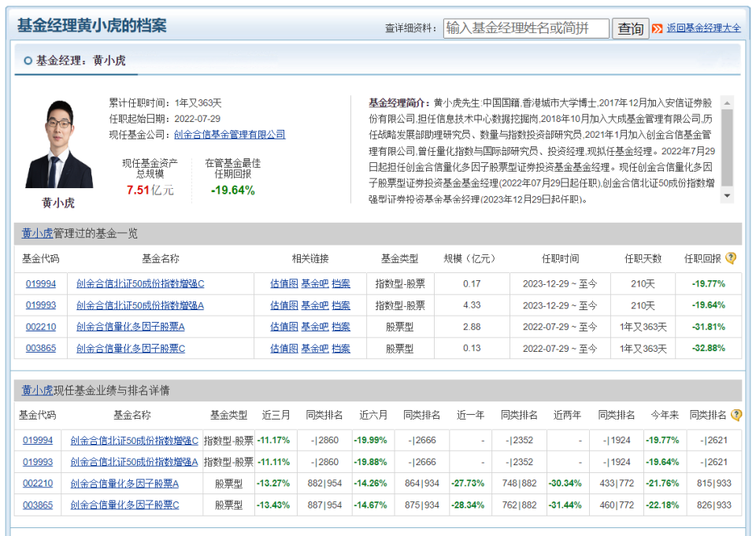Click the help icon next to 同类排名 header

point(736,415)
